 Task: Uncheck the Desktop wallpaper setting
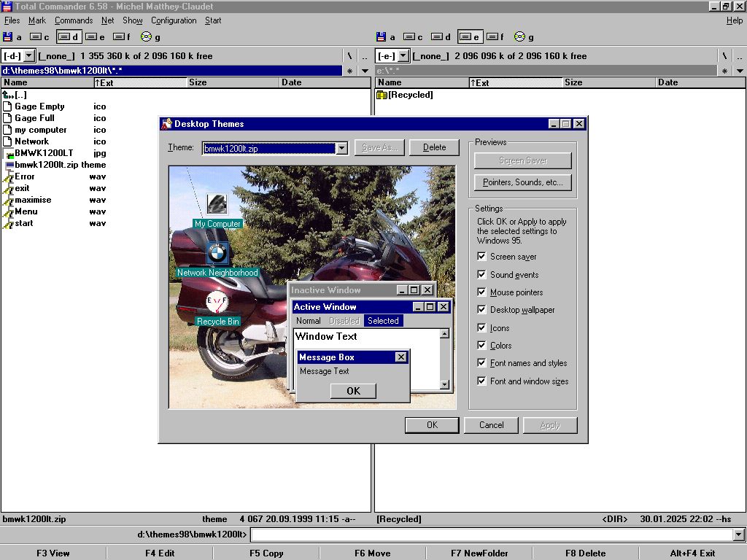(481, 310)
